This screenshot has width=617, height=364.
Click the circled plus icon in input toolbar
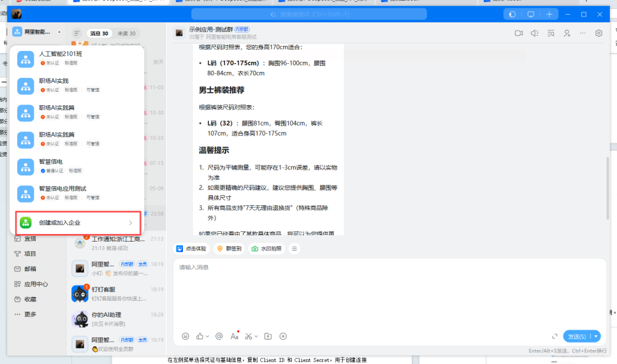(x=283, y=336)
